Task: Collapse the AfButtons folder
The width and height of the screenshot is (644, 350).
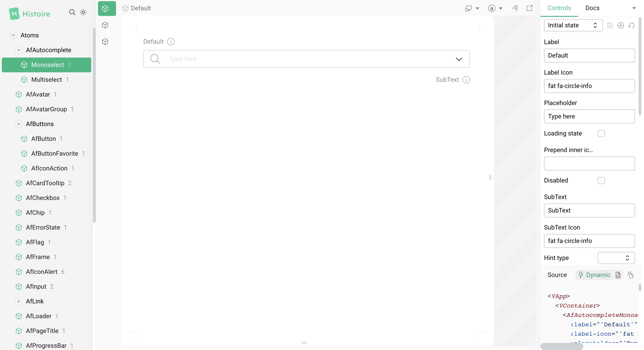Action: (x=19, y=124)
